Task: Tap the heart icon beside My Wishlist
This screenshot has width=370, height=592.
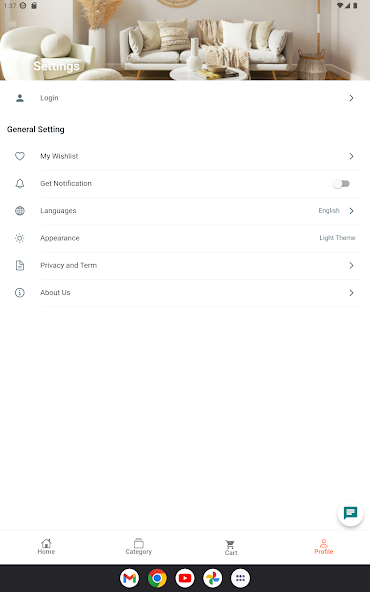Action: click(x=20, y=156)
